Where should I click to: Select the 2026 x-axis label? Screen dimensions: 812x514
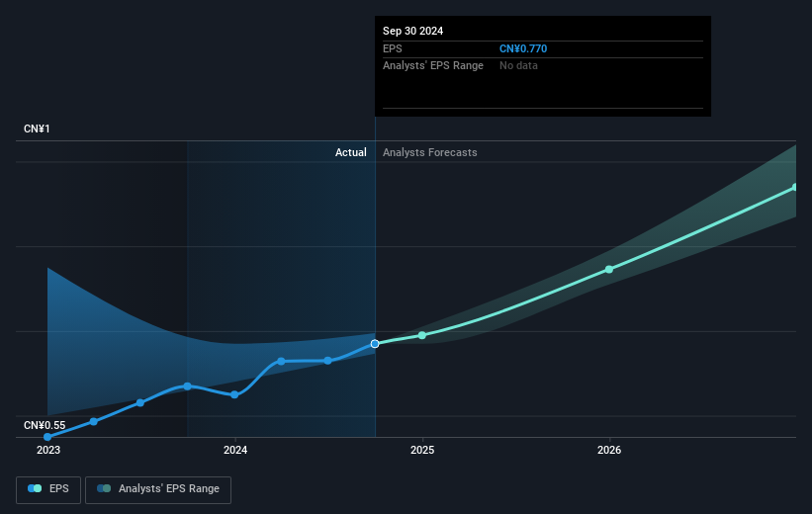coord(609,451)
